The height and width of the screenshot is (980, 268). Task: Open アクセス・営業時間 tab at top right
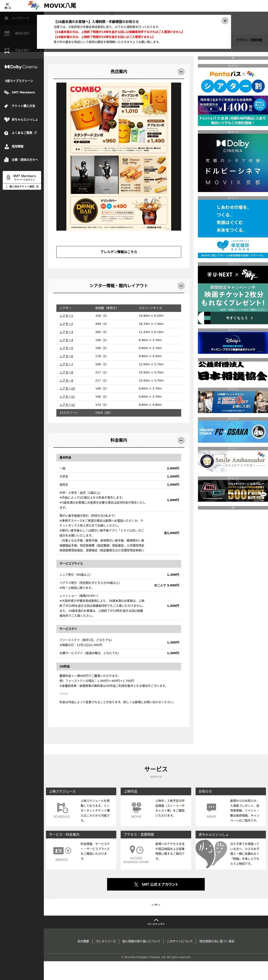[249, 40]
